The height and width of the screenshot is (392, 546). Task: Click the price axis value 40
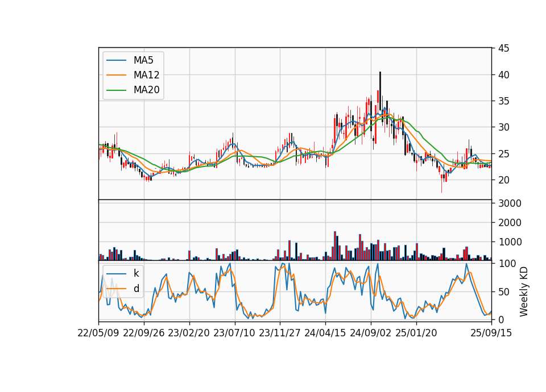pos(503,75)
